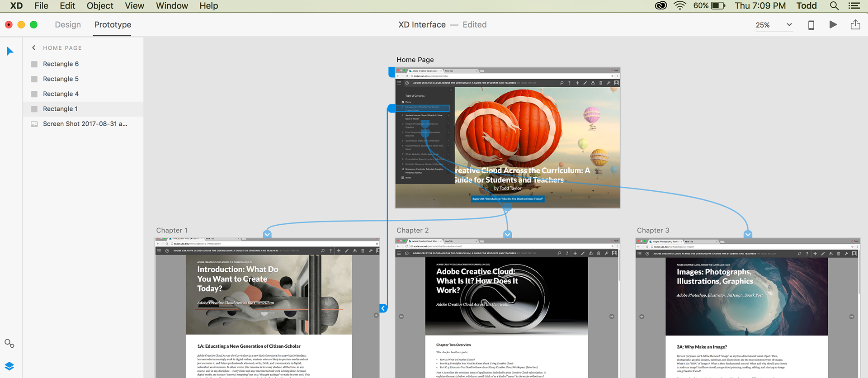Open the XD application menu
The image size is (868, 378).
tap(16, 6)
